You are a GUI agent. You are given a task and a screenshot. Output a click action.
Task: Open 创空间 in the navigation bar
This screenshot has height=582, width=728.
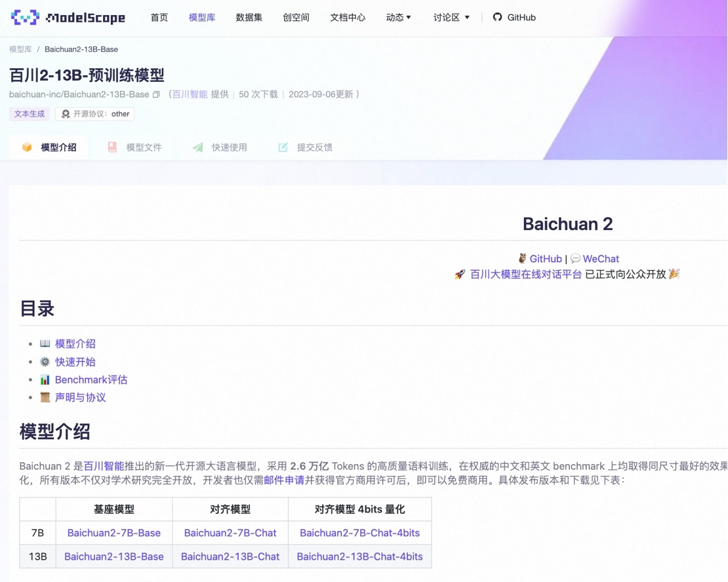[296, 17]
